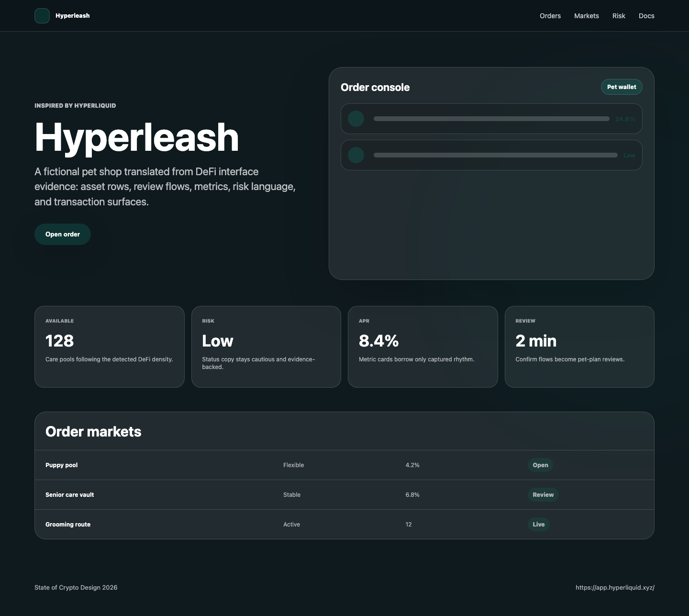Screen dimensions: 689x616
Task: Click the 4.2% value in Puppy pool row
Action: point(412,465)
